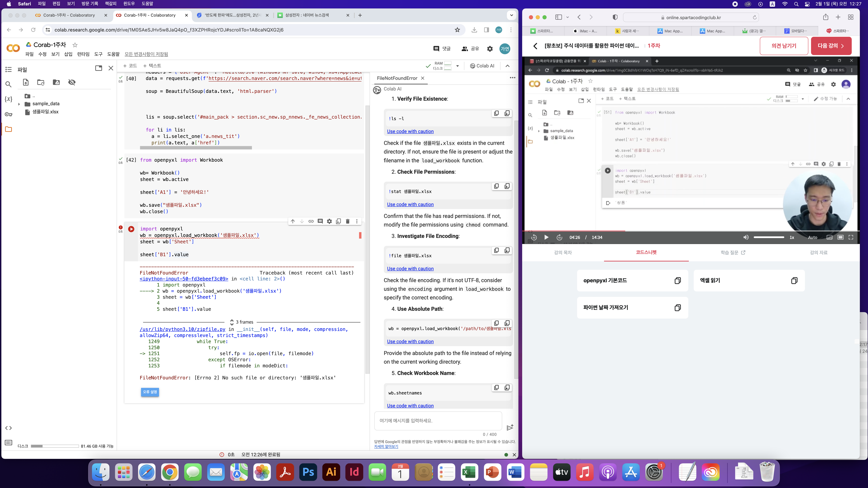Open the 도구 menu in Colab
Image resolution: width=868 pixels, height=488 pixels.
coord(98,54)
